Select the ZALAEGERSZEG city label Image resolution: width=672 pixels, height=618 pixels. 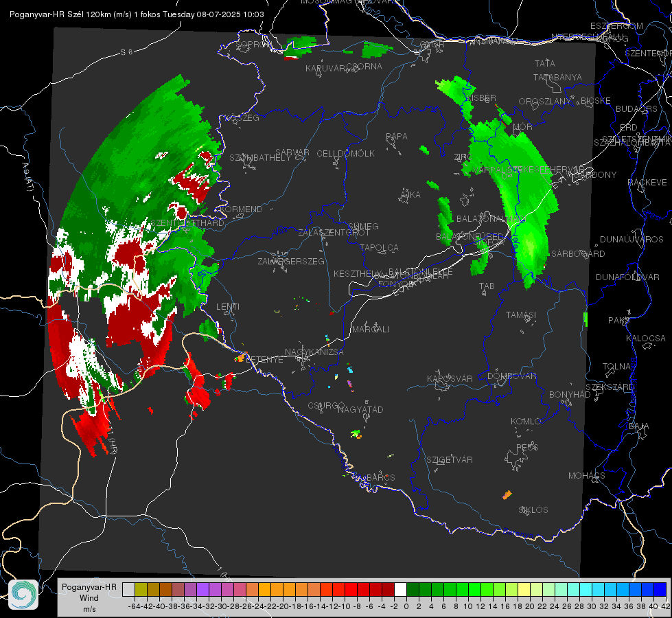(x=291, y=261)
